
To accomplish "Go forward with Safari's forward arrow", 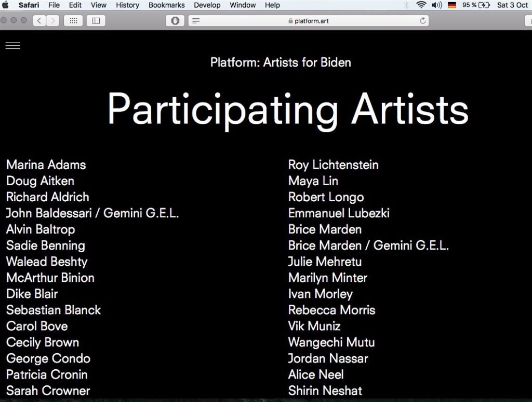I will pyautogui.click(x=52, y=21).
